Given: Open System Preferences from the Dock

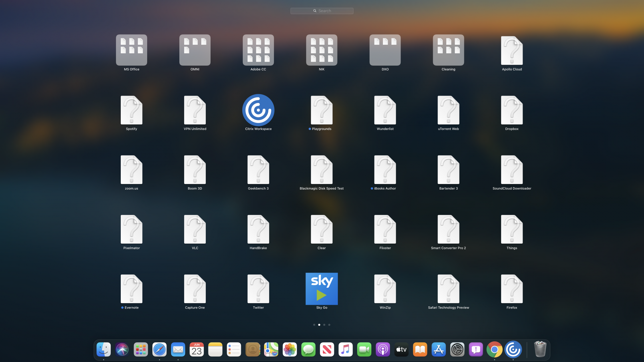Looking at the screenshot, I should (x=457, y=349).
